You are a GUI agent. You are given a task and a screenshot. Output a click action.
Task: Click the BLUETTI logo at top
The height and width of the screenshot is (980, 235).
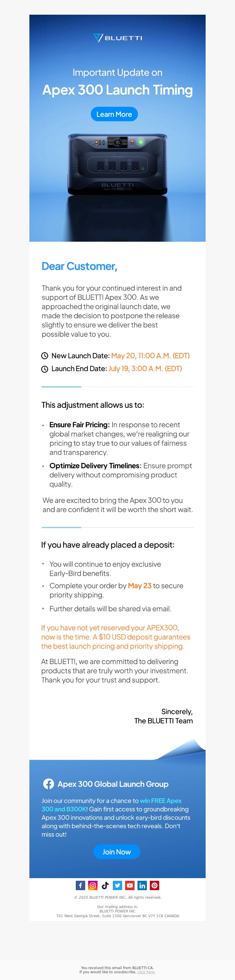117,38
